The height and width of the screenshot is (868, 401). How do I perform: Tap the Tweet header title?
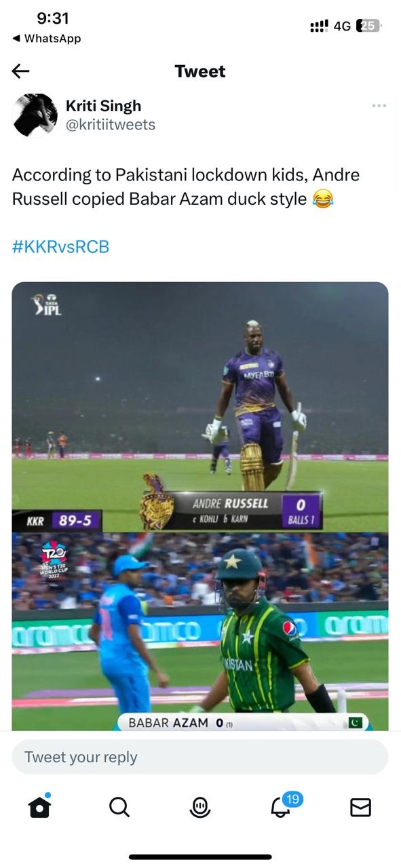click(200, 71)
